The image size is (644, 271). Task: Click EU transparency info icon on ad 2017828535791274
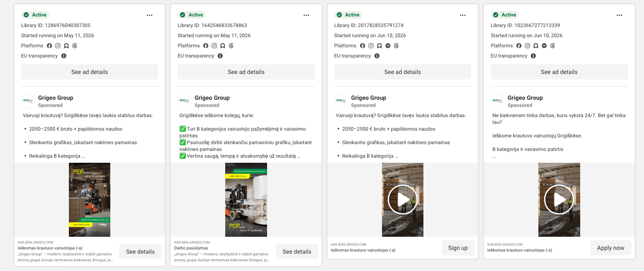[377, 56]
